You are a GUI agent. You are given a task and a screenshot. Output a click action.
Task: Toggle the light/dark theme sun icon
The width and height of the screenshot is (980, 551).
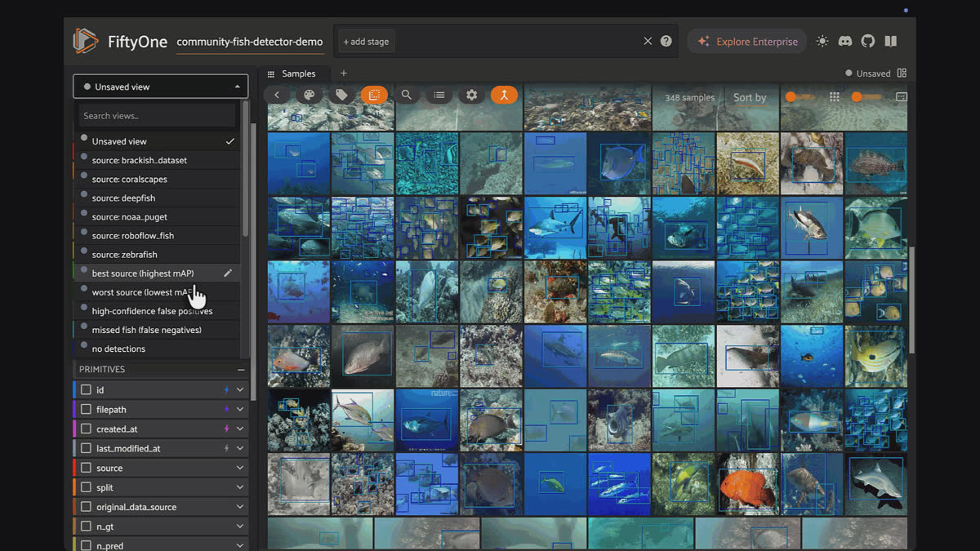(x=822, y=41)
